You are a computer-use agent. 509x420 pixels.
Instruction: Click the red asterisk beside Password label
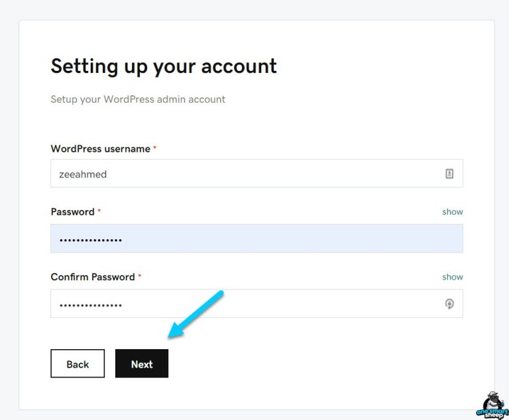click(x=99, y=212)
